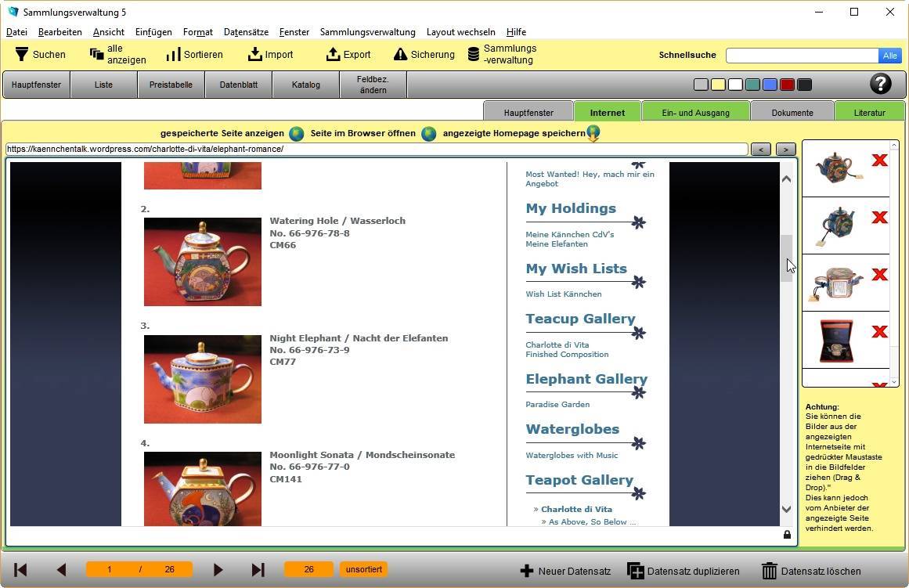This screenshot has height=588, width=909.
Task: Click Neuer Datensatz button
Action: pyautogui.click(x=565, y=571)
